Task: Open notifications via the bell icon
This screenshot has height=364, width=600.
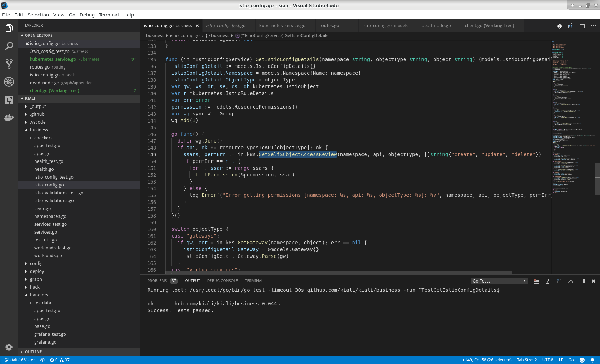Action: click(x=593, y=360)
